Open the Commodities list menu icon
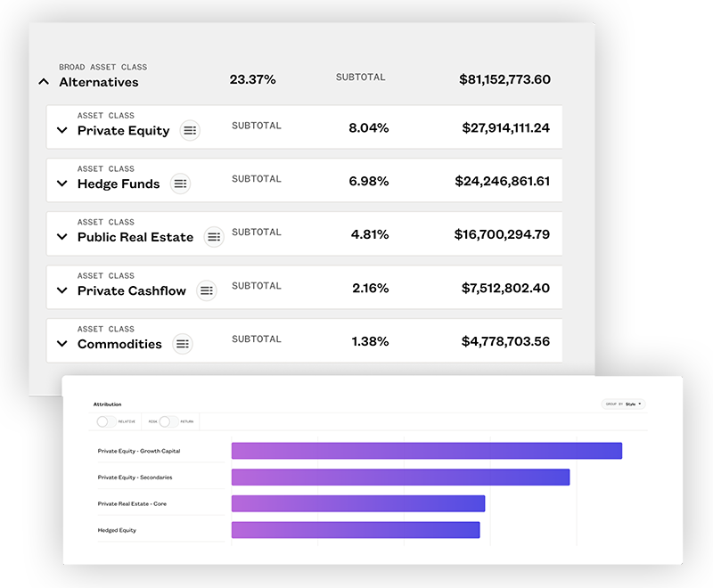The height and width of the screenshot is (588, 713). click(183, 344)
